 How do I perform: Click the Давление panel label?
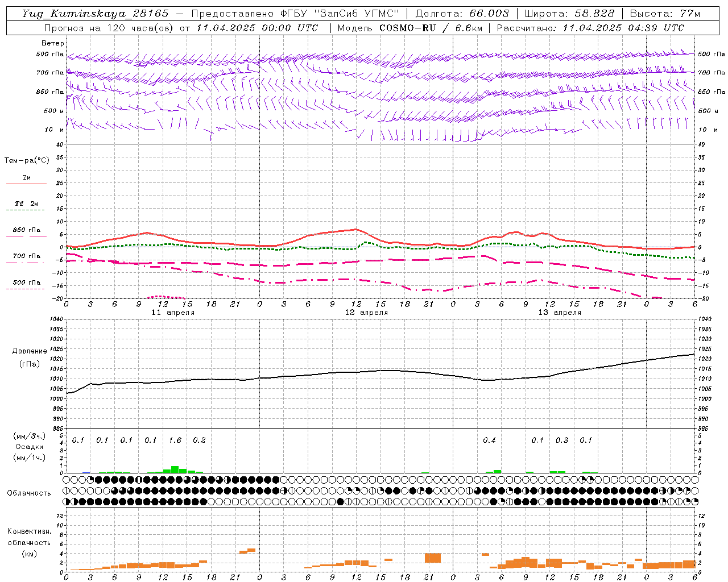tap(29, 351)
